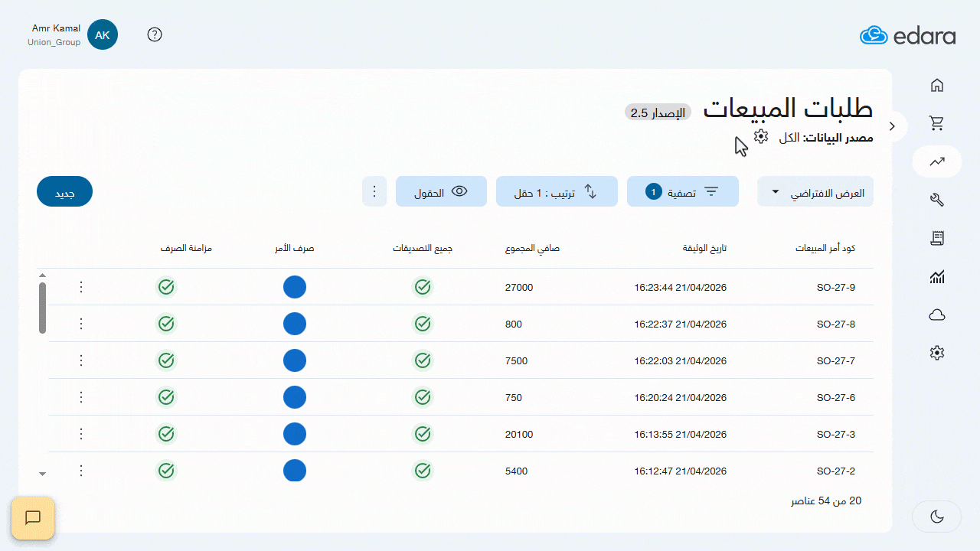Open sales order SO-27-9
This screenshot has width=980, height=551.
point(836,288)
